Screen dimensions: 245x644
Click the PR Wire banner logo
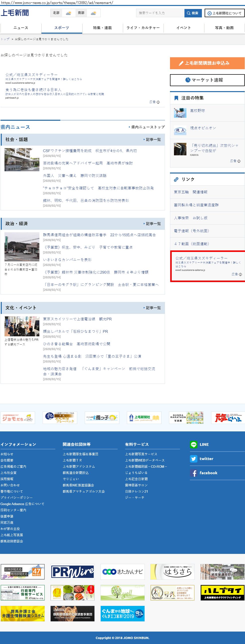coord(73,572)
